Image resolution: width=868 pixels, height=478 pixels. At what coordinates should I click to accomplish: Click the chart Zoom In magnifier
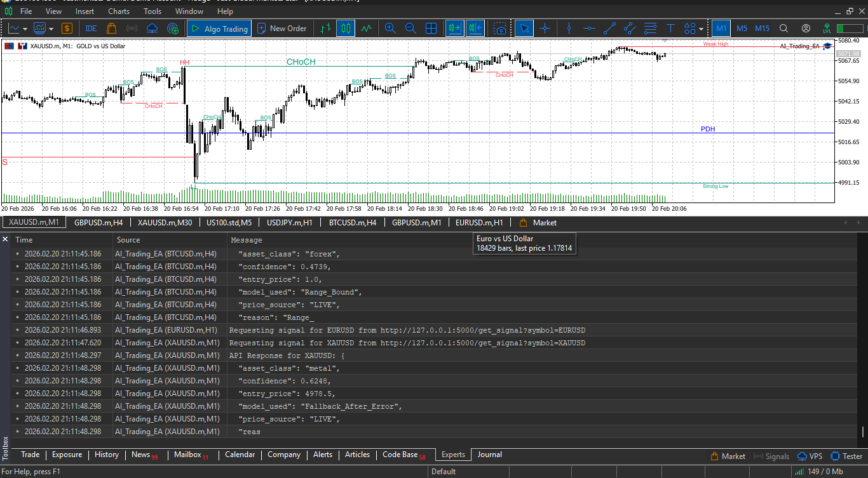coord(390,28)
